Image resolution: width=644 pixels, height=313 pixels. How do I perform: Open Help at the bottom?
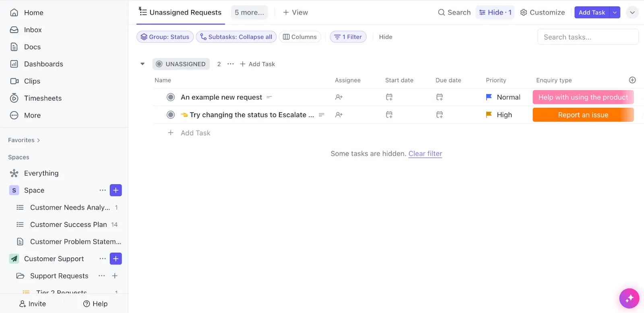tap(95, 304)
